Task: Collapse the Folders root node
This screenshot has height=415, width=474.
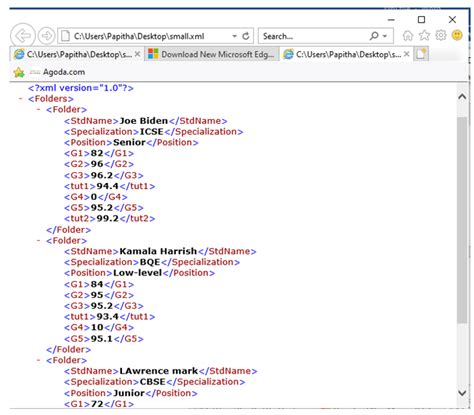Action: (x=21, y=99)
